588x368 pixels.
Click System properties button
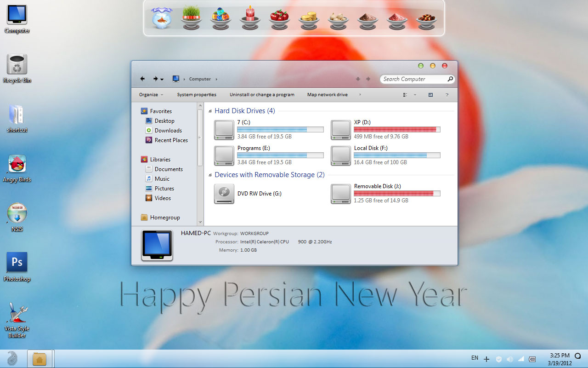pyautogui.click(x=197, y=95)
